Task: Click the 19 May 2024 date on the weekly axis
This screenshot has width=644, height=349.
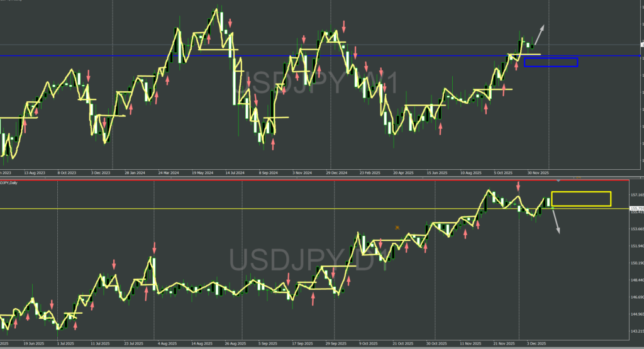Action: point(204,172)
